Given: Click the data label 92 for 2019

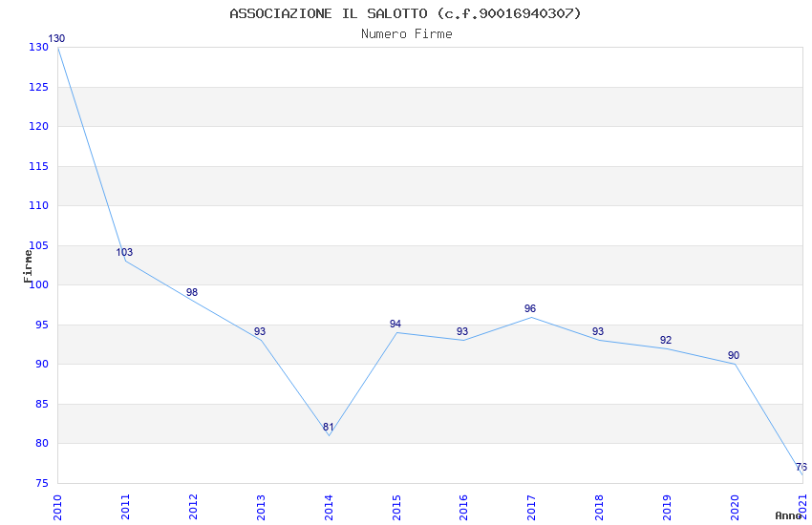Looking at the screenshot, I should click(x=666, y=340).
